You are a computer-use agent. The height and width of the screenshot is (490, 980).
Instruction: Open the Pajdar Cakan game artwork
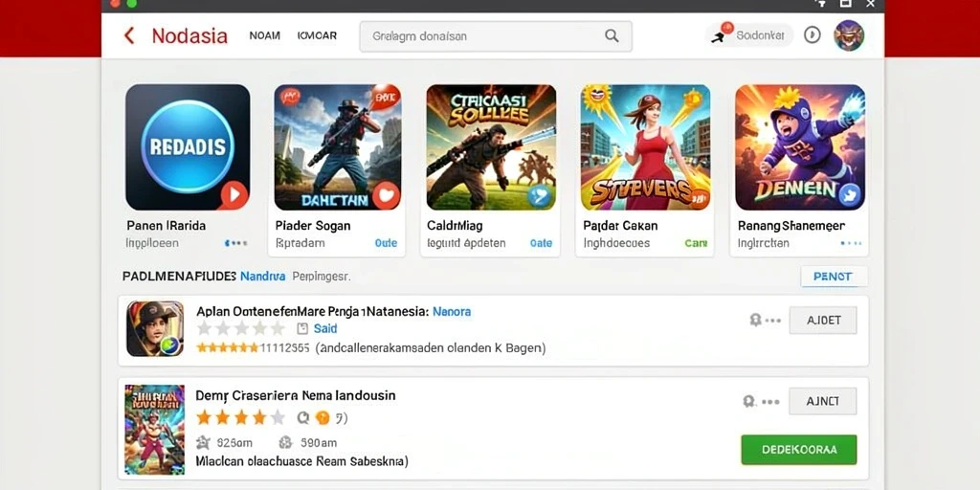pos(645,146)
